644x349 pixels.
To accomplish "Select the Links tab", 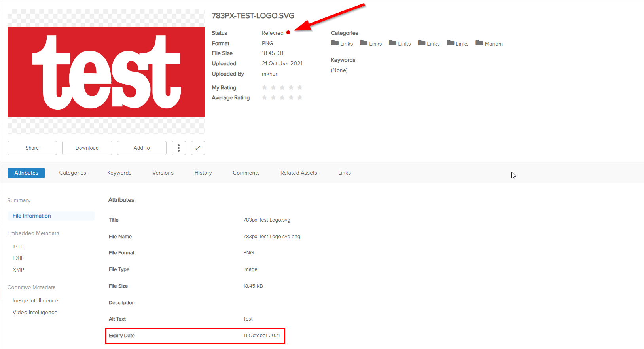I will pyautogui.click(x=345, y=173).
